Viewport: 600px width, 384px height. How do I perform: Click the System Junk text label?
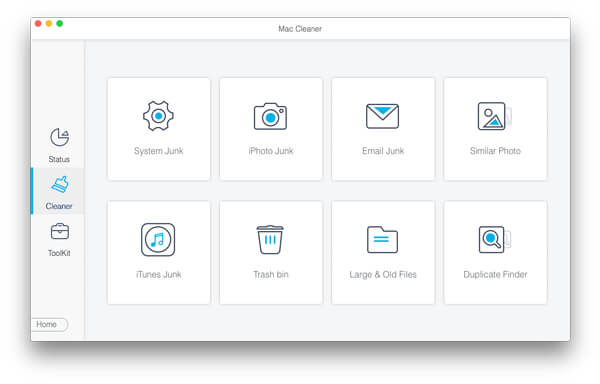pos(158,151)
